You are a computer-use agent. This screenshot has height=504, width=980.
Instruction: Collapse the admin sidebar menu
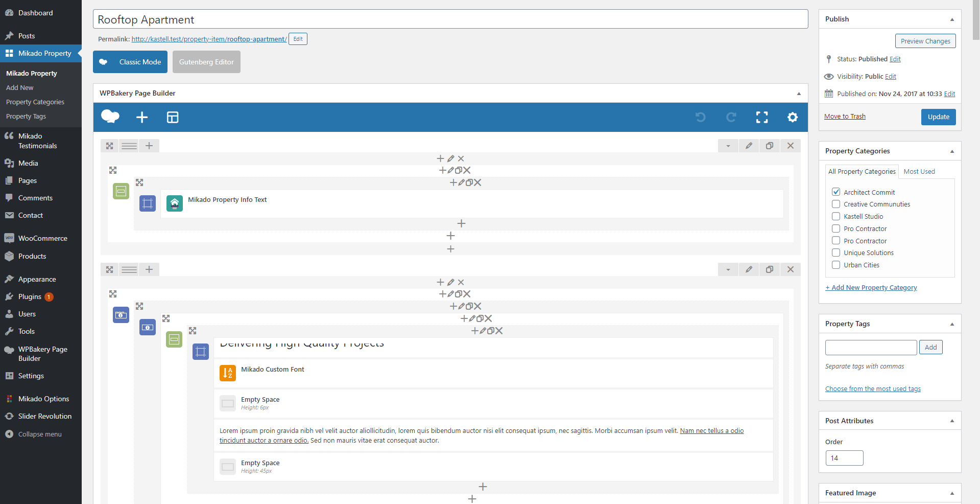(40, 434)
